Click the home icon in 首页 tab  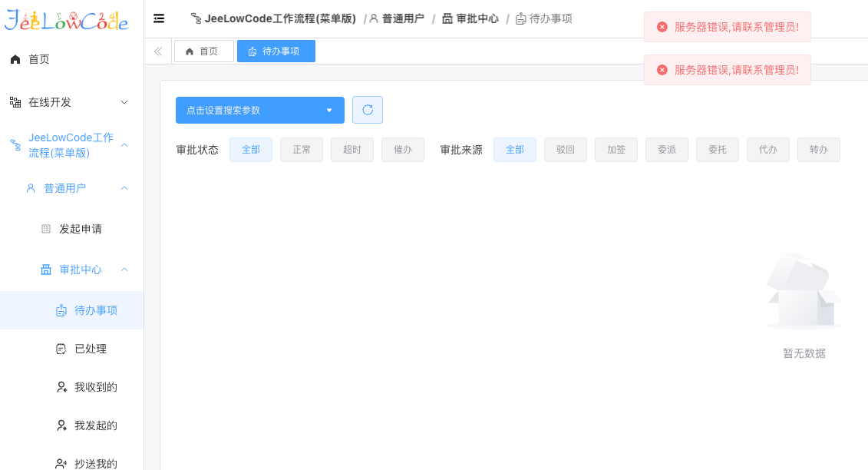click(190, 51)
